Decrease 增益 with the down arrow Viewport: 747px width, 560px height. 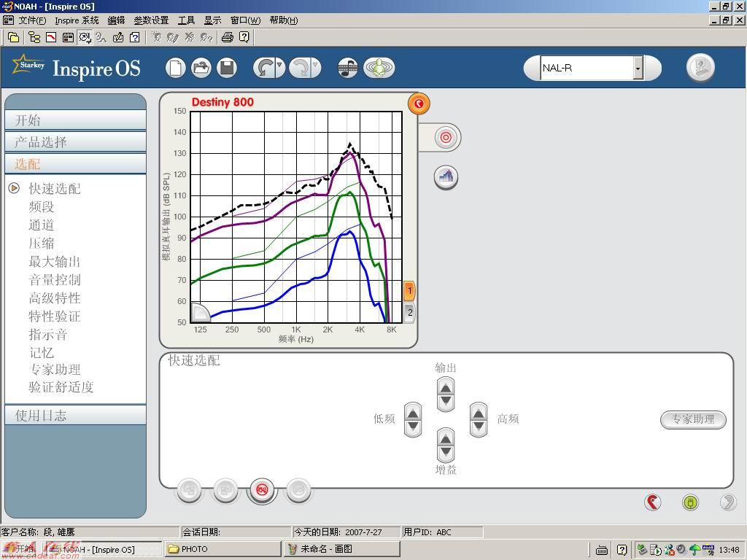point(446,452)
